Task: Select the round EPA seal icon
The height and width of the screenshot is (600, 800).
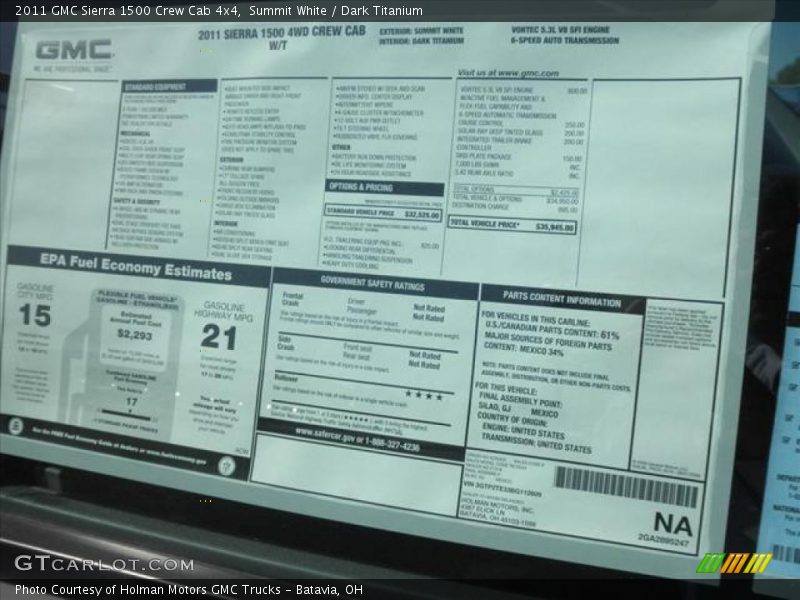Action: tap(16, 426)
